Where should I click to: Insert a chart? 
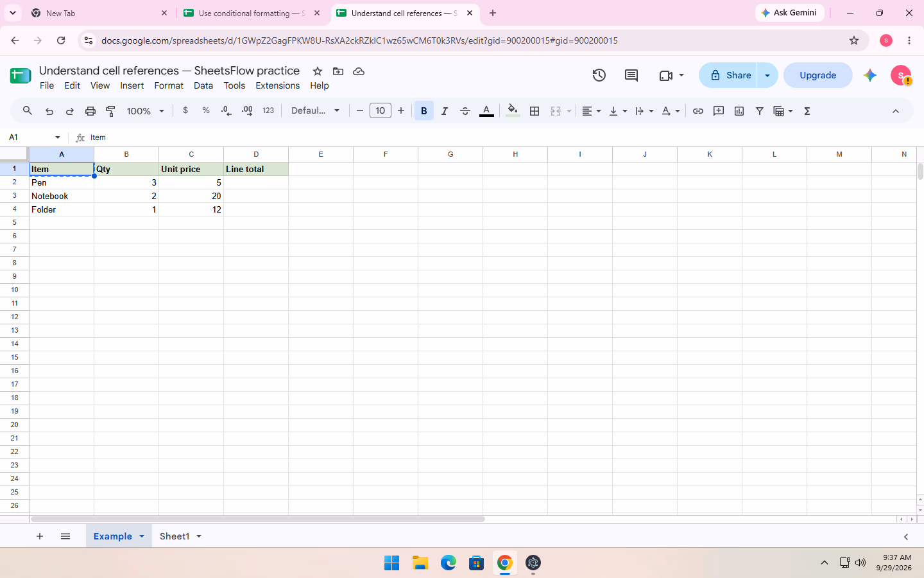coord(739,111)
